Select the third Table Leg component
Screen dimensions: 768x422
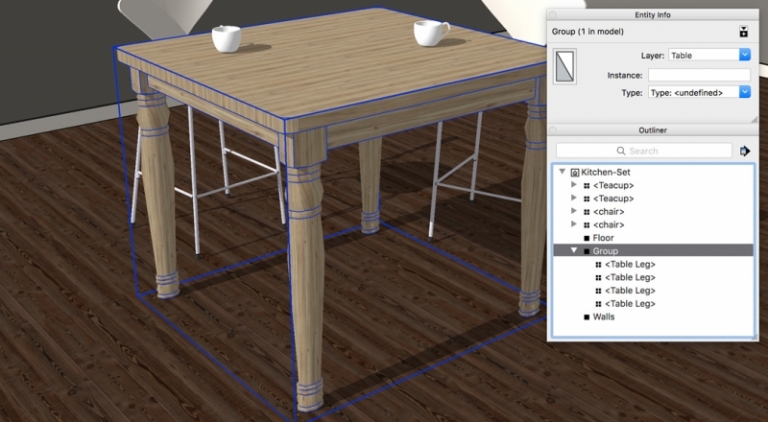pos(630,291)
